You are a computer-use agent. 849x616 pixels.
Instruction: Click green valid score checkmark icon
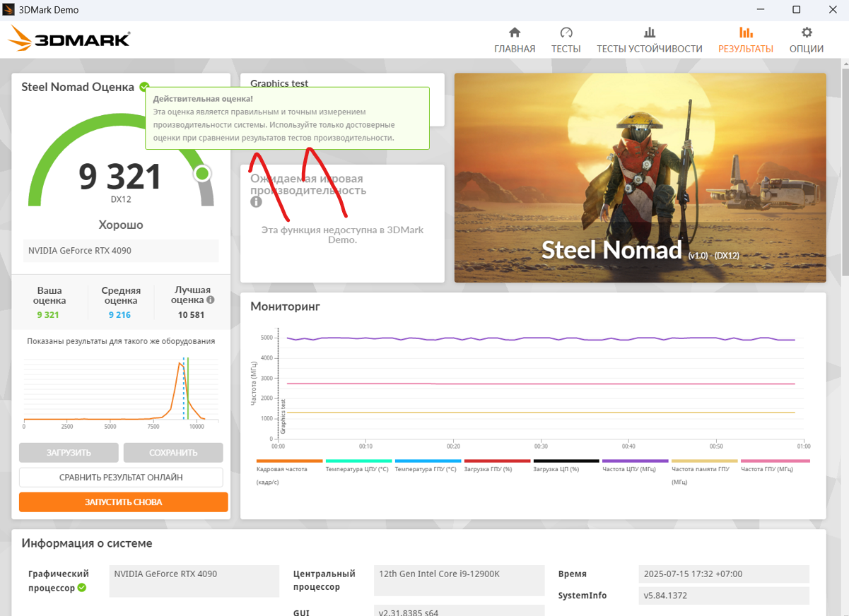(145, 87)
